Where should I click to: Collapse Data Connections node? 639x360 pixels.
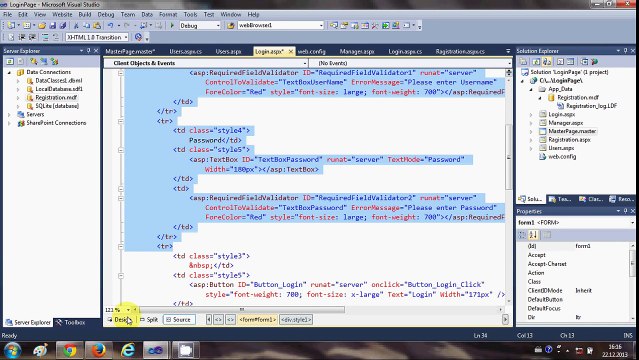point(9,72)
